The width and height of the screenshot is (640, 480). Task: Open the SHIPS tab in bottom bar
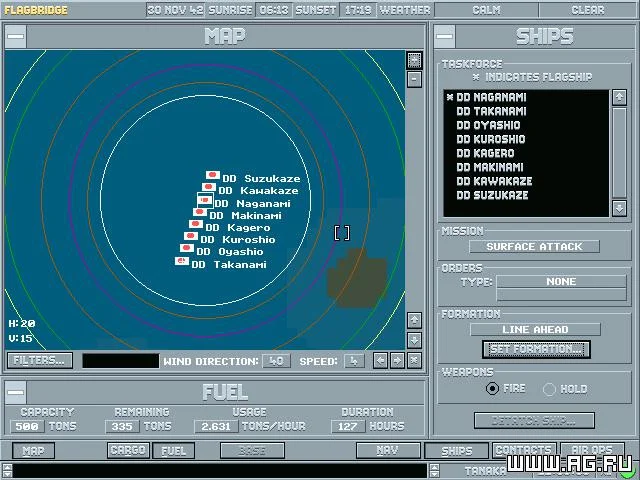[456, 451]
